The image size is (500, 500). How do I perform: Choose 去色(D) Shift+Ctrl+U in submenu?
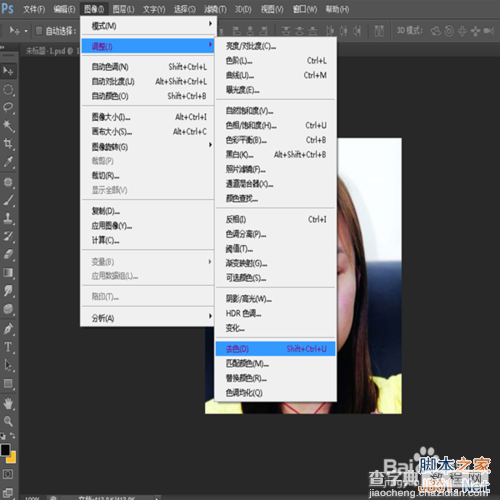[275, 349]
